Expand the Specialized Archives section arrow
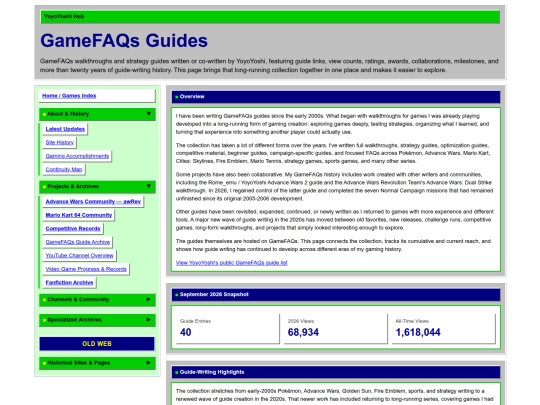540x405 pixels. pyautogui.click(x=148, y=320)
